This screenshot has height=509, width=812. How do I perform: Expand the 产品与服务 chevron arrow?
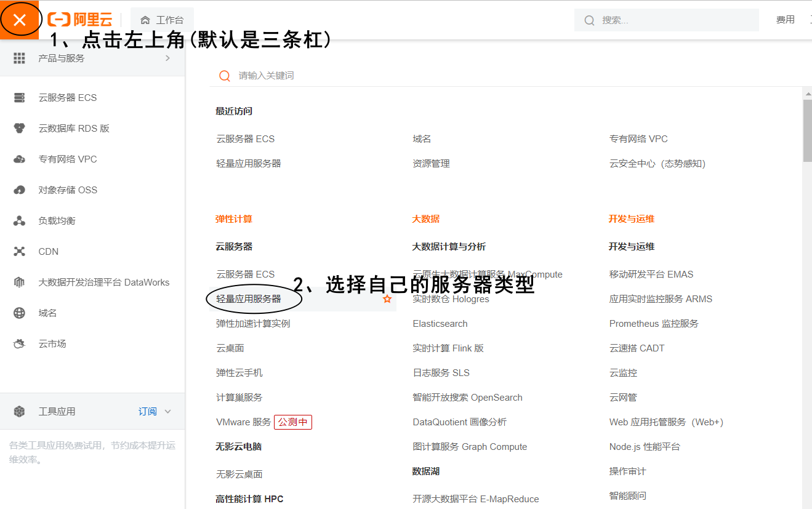(x=167, y=58)
